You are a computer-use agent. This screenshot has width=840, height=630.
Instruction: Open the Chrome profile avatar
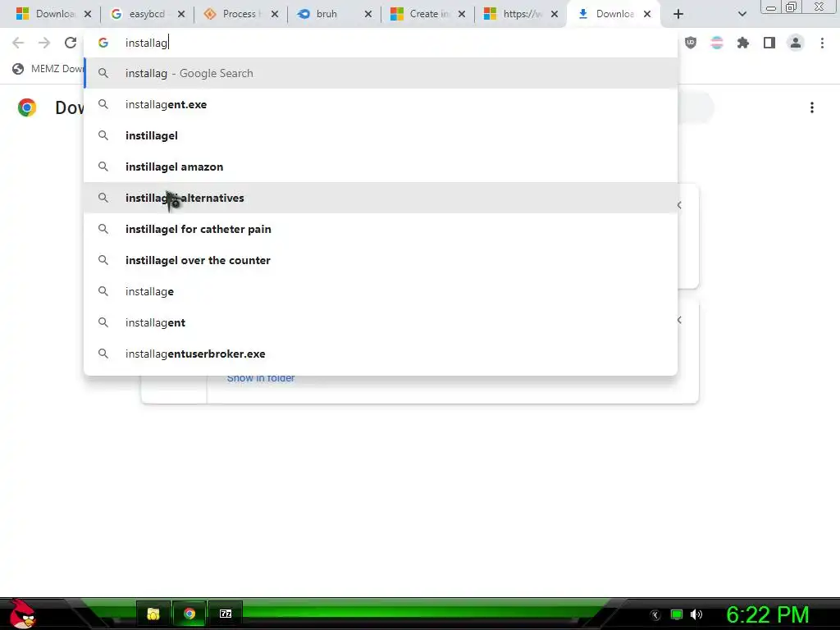pos(796,43)
